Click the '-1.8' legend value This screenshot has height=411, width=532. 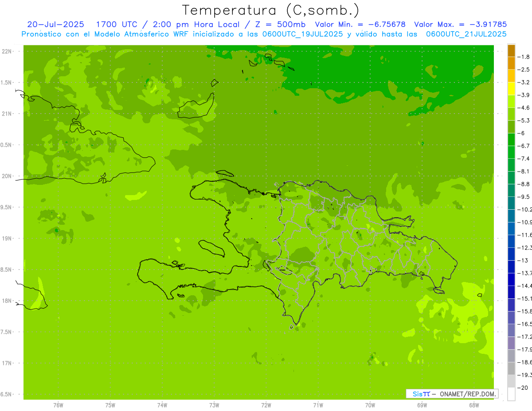coord(524,57)
